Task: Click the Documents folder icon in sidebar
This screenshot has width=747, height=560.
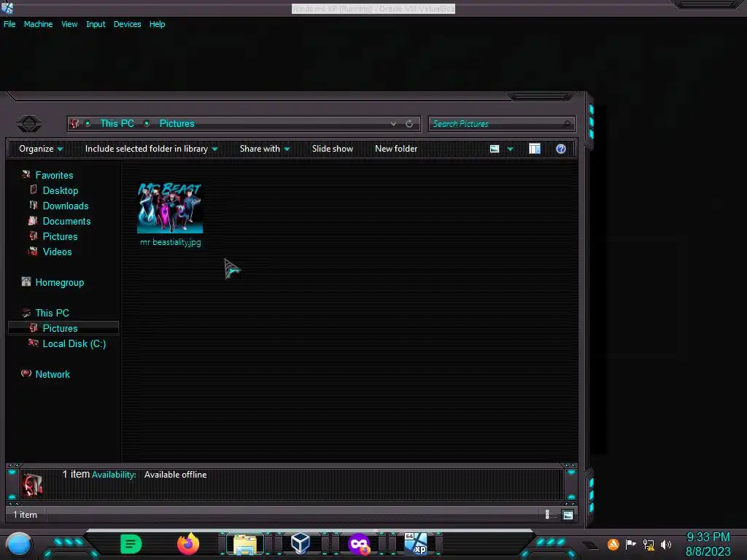Action: (33, 220)
